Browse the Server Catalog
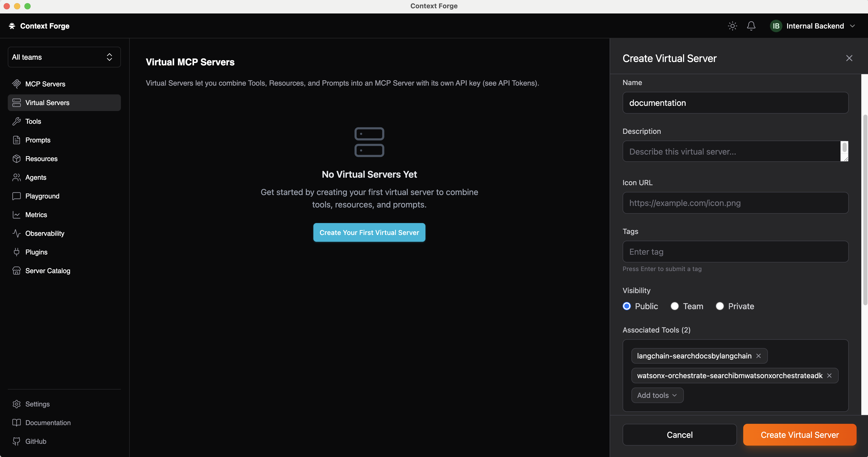The height and width of the screenshot is (457, 868). point(48,271)
